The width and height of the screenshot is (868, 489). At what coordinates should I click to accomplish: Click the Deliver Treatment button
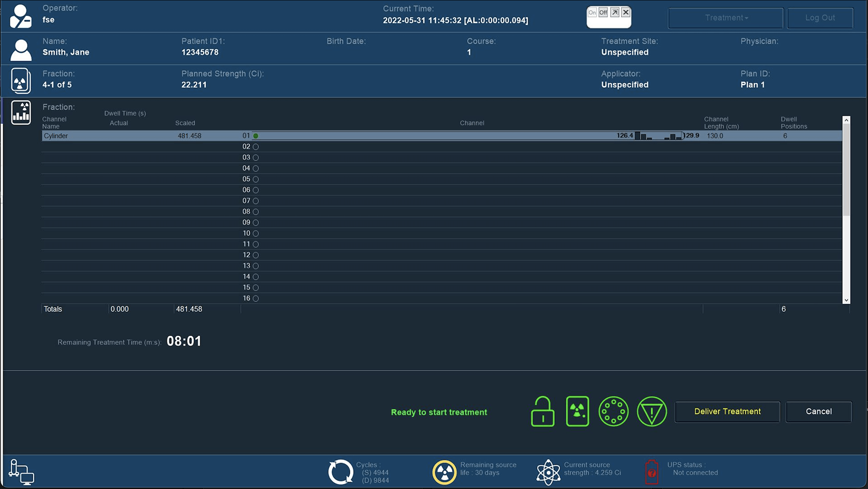[x=727, y=411]
